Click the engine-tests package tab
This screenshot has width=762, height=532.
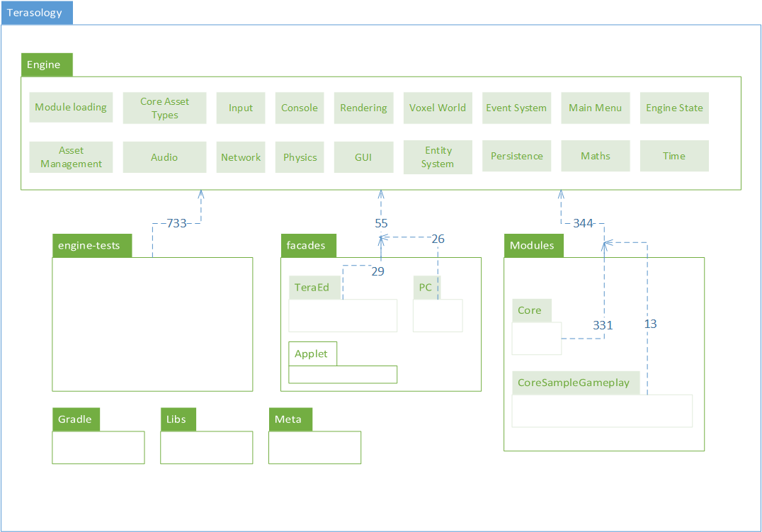pyautogui.click(x=91, y=245)
